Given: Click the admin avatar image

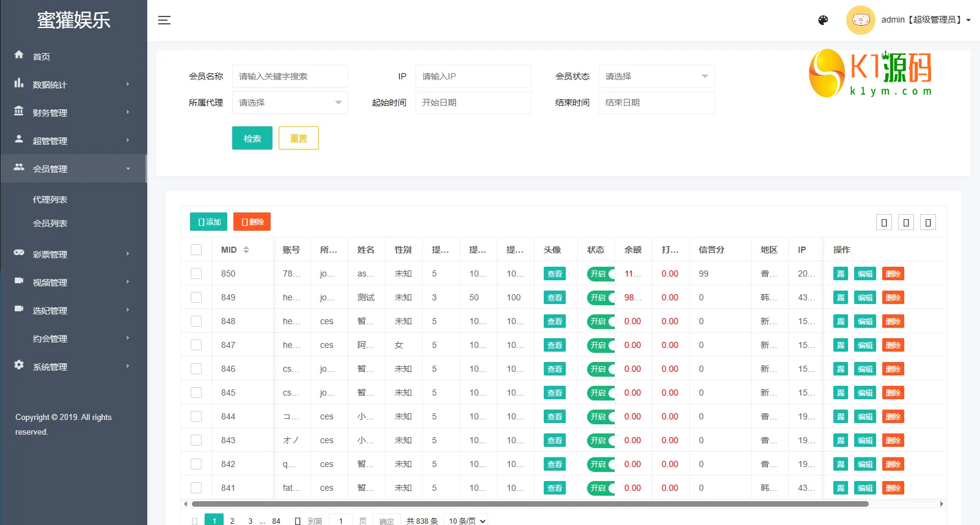Looking at the screenshot, I should pos(860,20).
